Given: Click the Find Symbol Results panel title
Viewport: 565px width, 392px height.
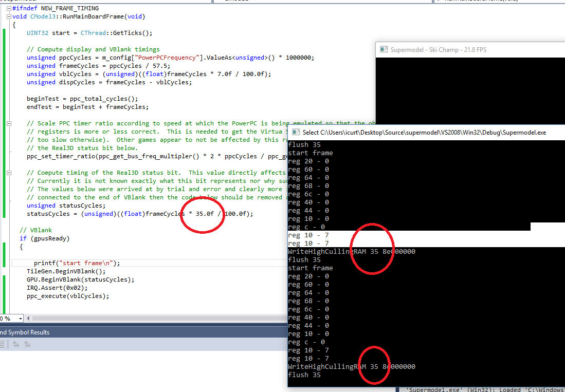Looking at the screenshot, I should tap(25, 332).
